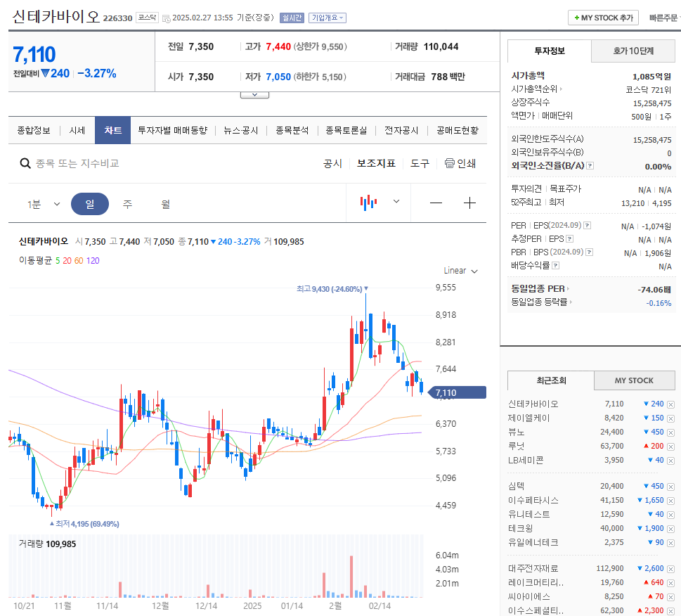The image size is (681, 616).
Task: Click the help icon beside 외국인소진율(B/A)
Action: click(x=590, y=167)
